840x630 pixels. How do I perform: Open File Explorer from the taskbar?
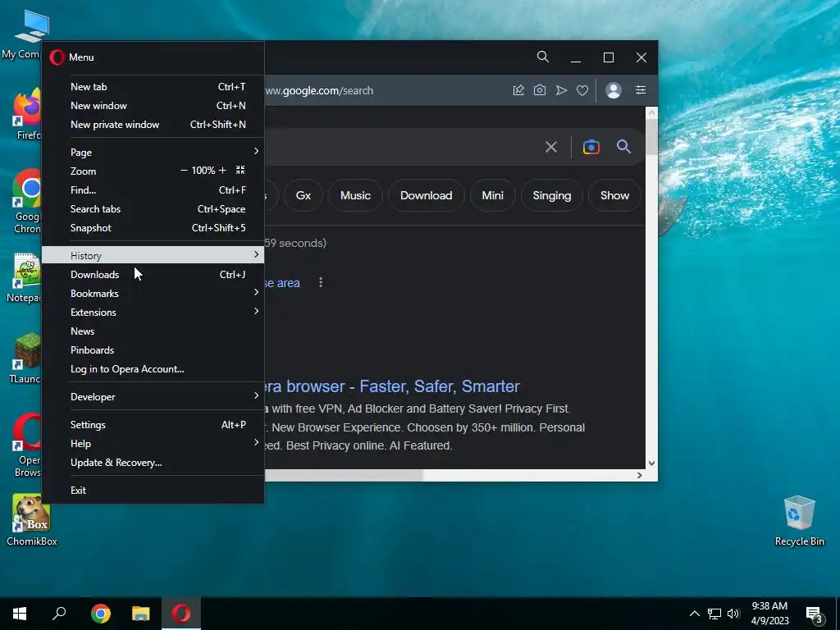[141, 614]
